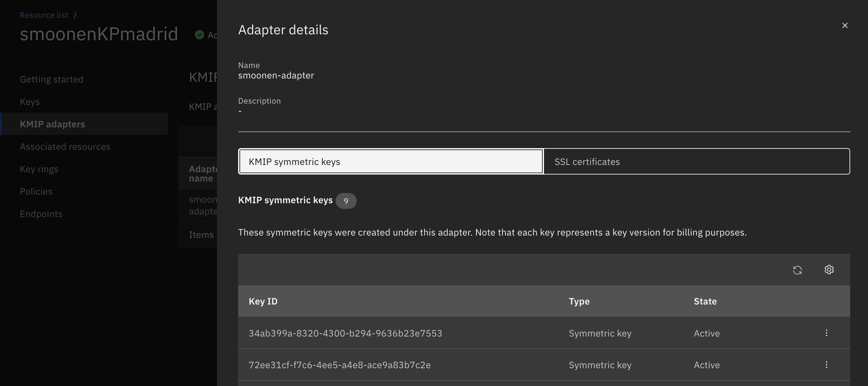This screenshot has width=868, height=386.
Task: Open Endpoints in the sidebar
Action: 41,214
